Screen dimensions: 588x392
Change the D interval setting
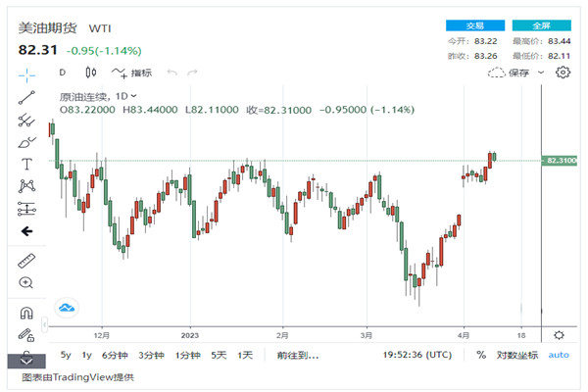pos(63,73)
